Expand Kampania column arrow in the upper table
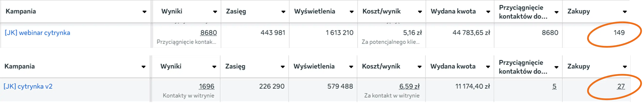The height and width of the screenshot is (104, 644). point(144,12)
